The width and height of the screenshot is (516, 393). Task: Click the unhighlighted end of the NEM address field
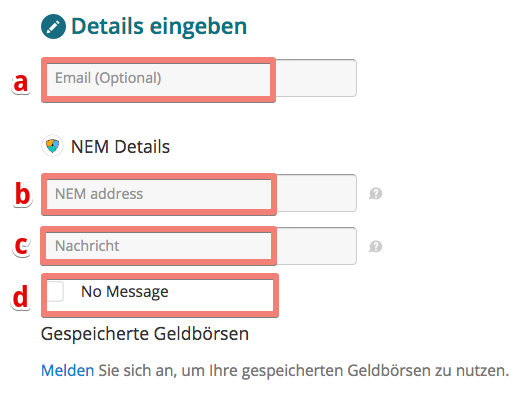point(316,193)
